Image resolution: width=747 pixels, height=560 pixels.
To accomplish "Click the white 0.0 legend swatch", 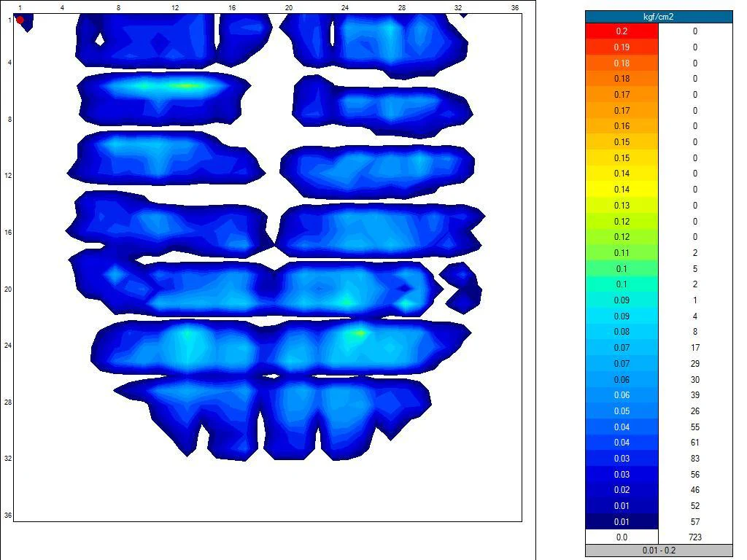I will [x=622, y=537].
